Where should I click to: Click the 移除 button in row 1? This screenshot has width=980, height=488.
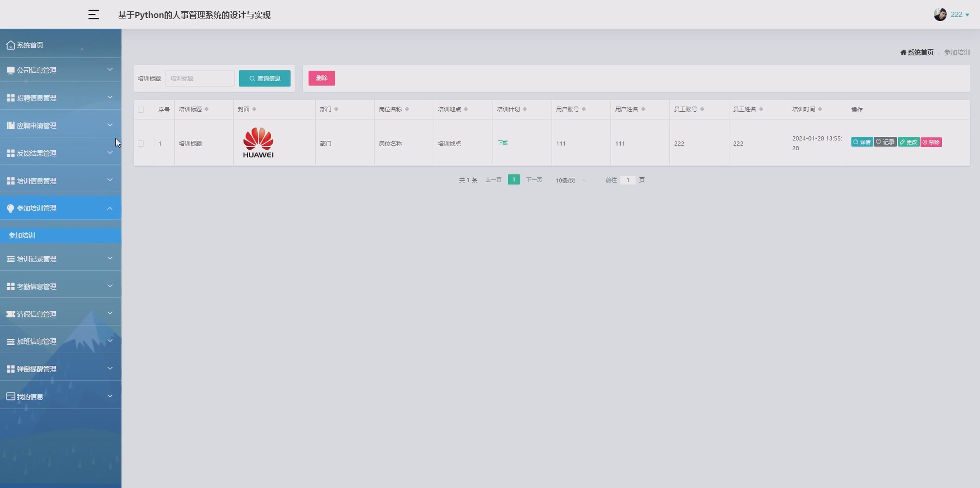(931, 142)
